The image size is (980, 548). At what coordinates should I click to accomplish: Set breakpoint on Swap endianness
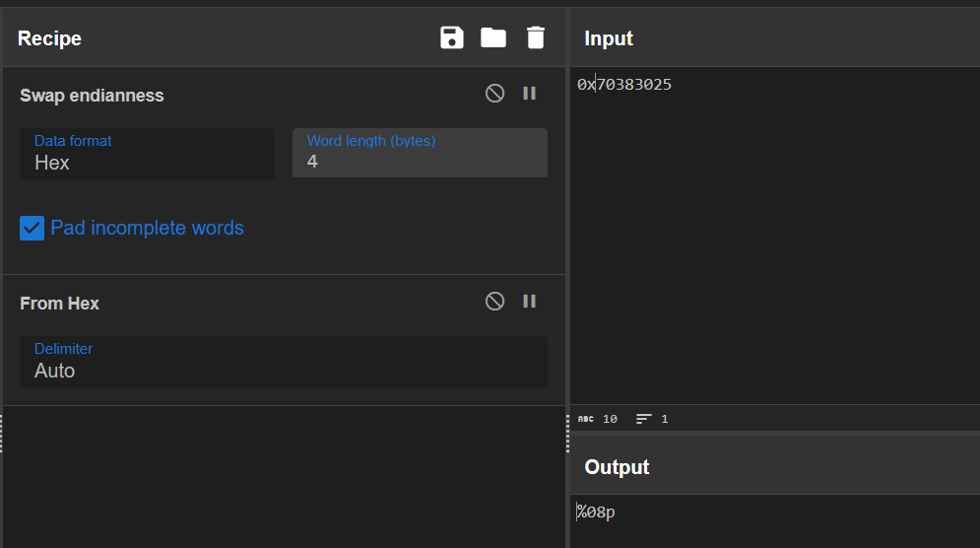530,94
